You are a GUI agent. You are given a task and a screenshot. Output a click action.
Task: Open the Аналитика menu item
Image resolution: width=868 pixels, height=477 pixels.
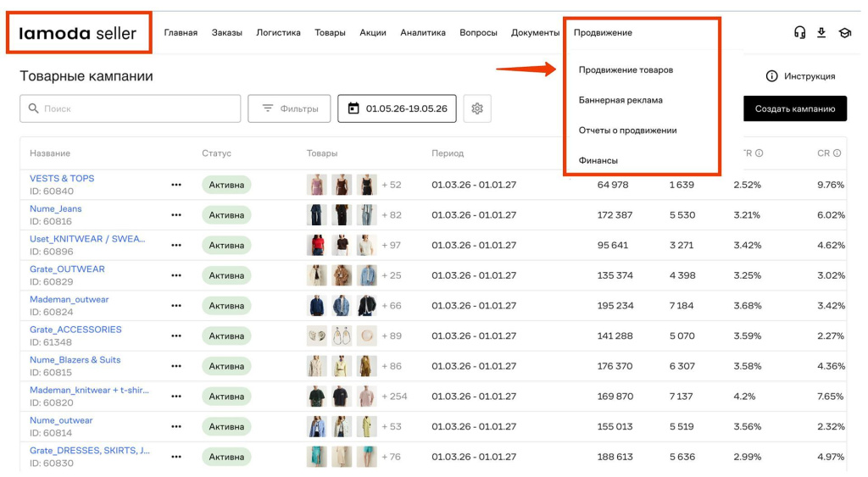point(423,33)
